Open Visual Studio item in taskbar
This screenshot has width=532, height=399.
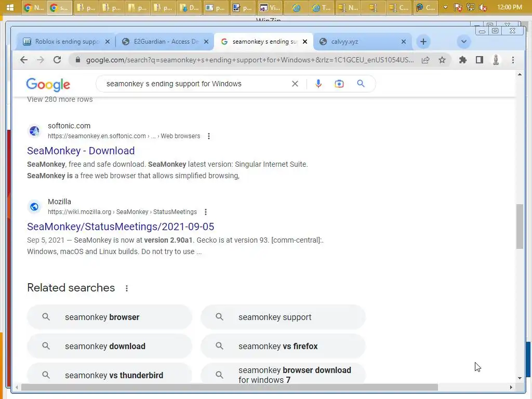270,7
